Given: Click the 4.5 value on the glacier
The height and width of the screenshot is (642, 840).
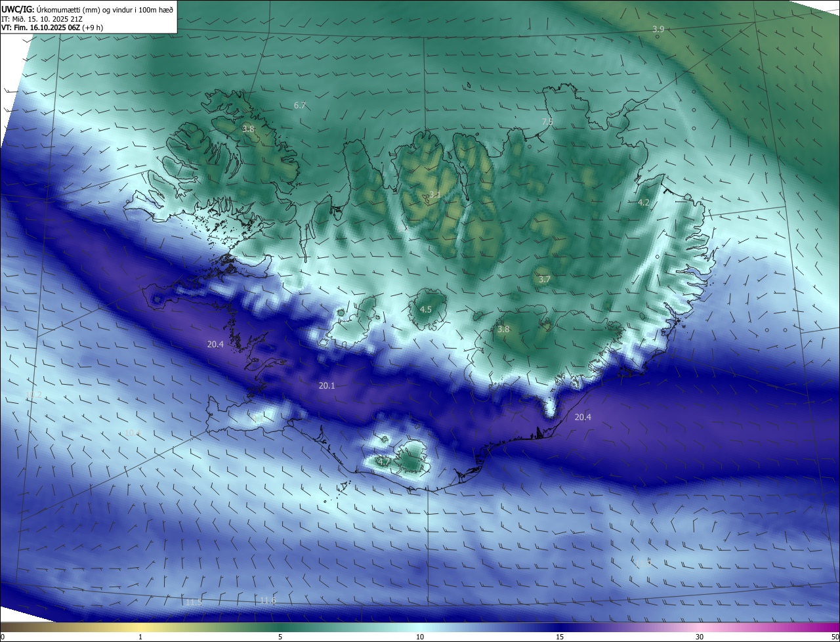Looking at the screenshot, I should [x=425, y=309].
